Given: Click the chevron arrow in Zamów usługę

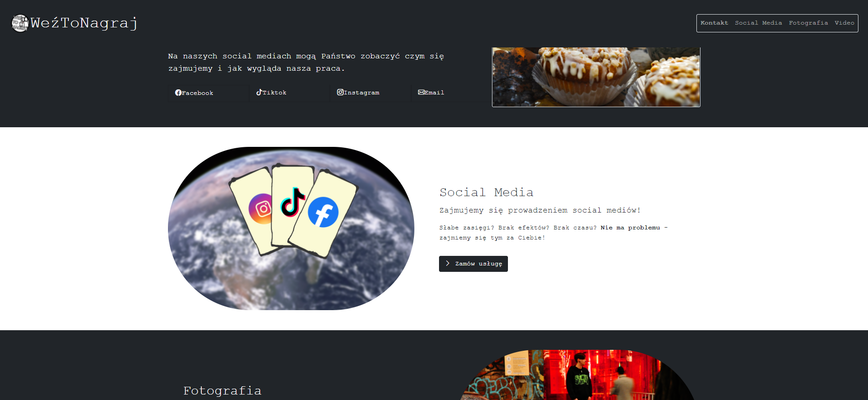Looking at the screenshot, I should 448,264.
